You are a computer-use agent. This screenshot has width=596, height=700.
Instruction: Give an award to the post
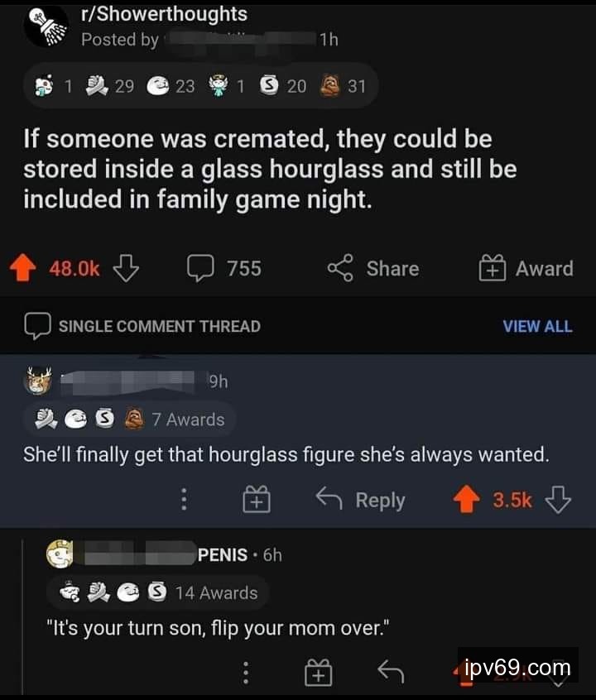[526, 269]
